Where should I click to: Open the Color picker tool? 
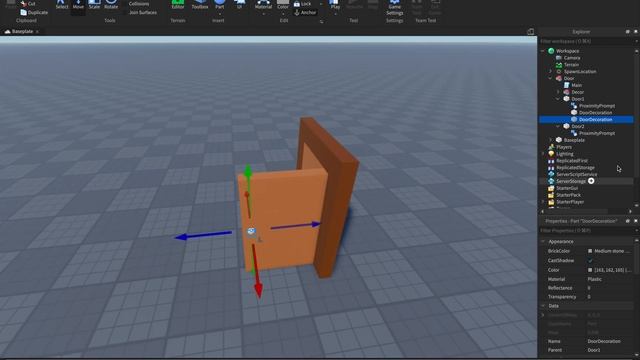click(282, 5)
